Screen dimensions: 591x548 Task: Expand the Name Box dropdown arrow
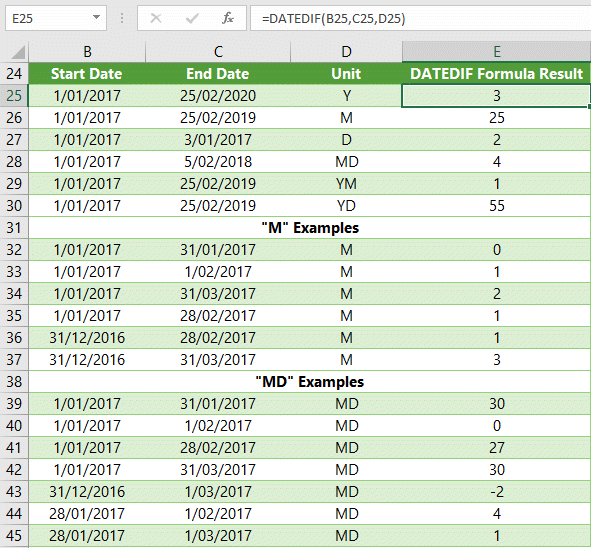pos(96,17)
